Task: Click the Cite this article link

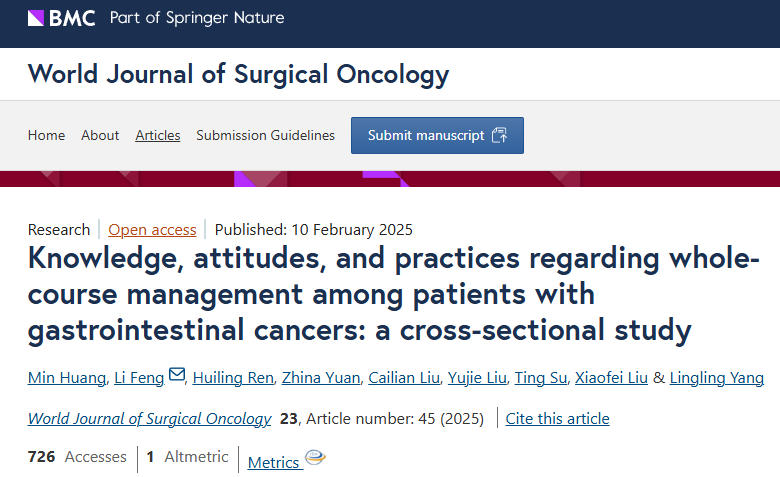Action: tap(557, 418)
